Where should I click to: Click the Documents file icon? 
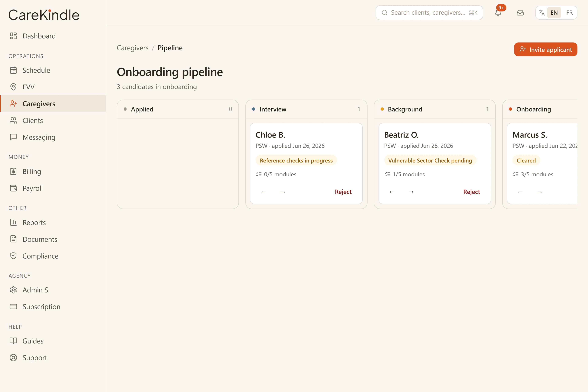click(13, 239)
